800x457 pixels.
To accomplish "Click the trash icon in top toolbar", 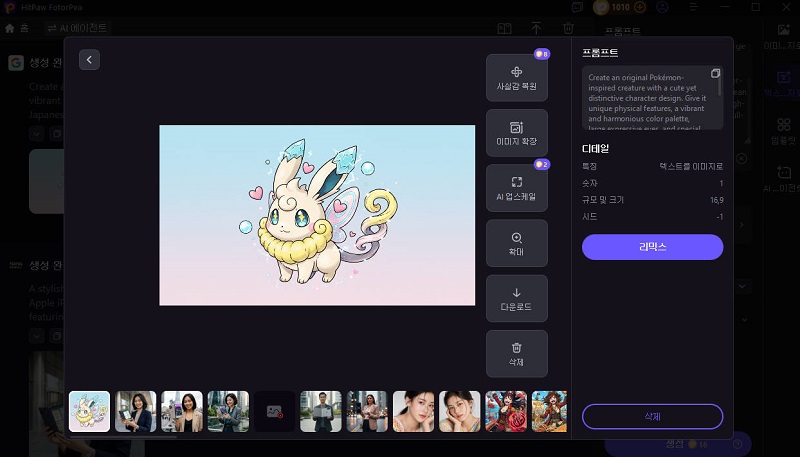I will [568, 28].
